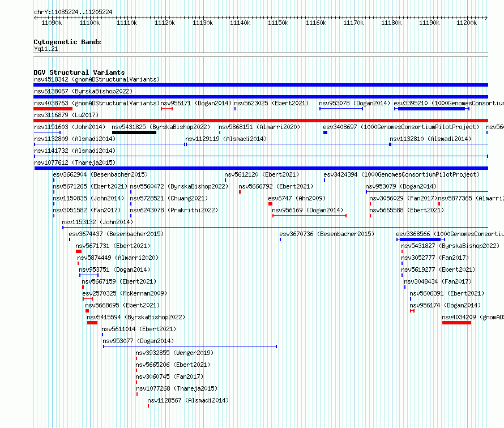Click nsv1151603 (John2014) label

click(70, 127)
